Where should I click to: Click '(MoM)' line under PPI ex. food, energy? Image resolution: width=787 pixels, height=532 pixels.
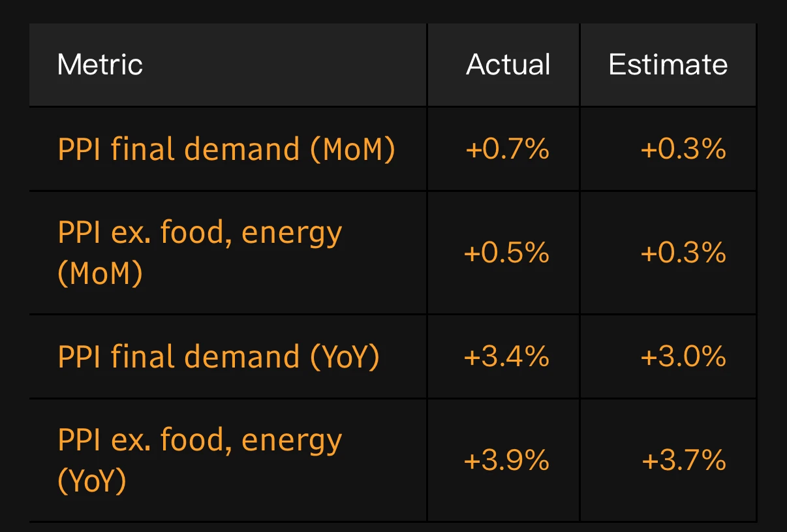pos(100,274)
